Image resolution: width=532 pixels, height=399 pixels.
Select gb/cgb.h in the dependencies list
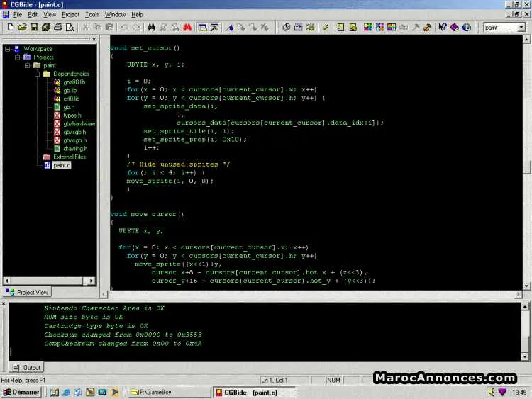click(75, 140)
